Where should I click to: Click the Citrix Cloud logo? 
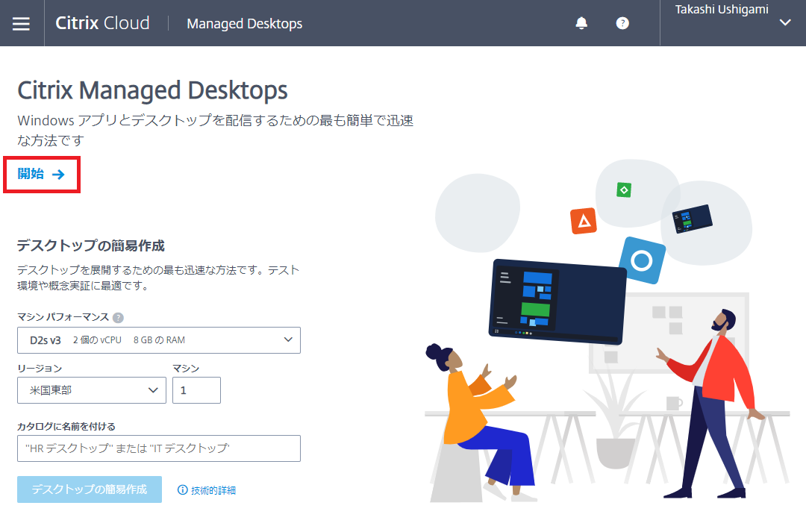[102, 22]
